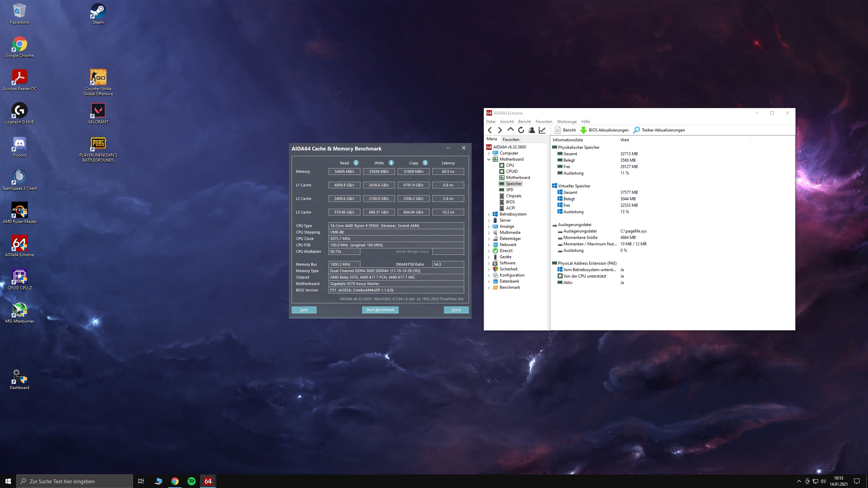Open the user/report wizard icon in toolbar
Viewport: 868px width, 488px height.
[x=532, y=130]
